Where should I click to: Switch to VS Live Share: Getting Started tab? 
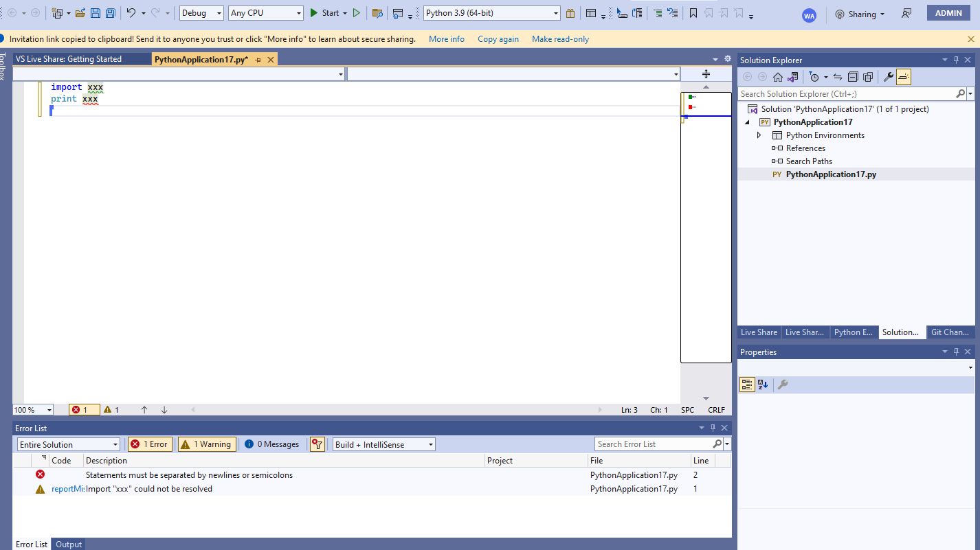click(69, 59)
